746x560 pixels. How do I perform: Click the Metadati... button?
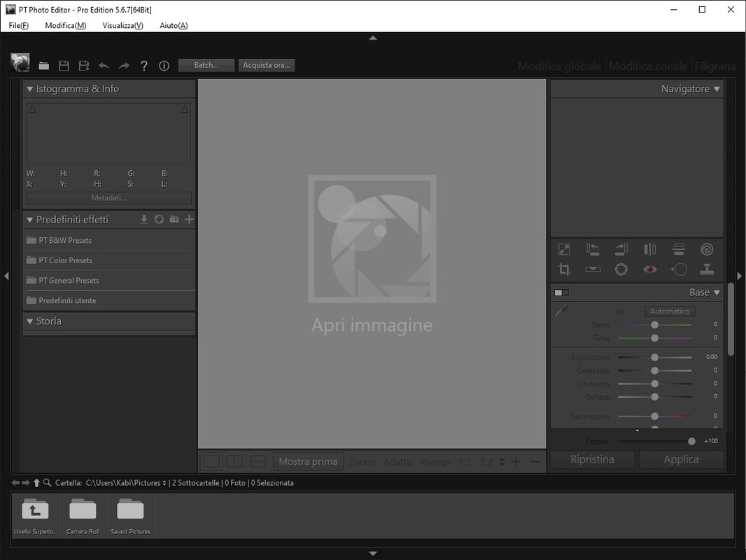[109, 198]
